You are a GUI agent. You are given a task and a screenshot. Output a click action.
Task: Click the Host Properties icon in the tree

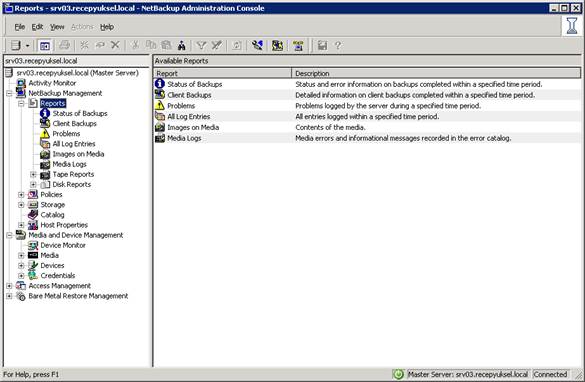coord(33,225)
